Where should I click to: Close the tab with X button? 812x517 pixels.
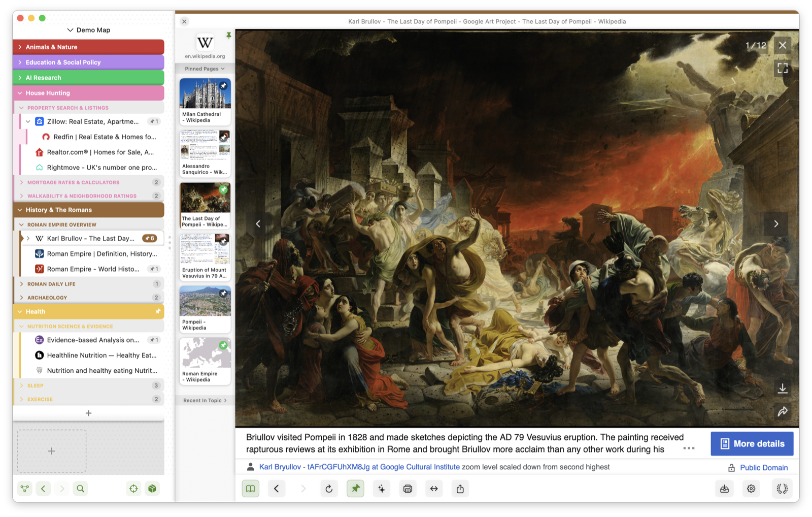tap(185, 21)
